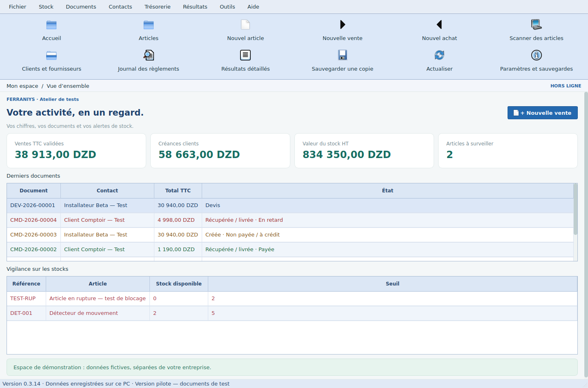Start a Nouvelle vente with arrow icon

click(343, 25)
